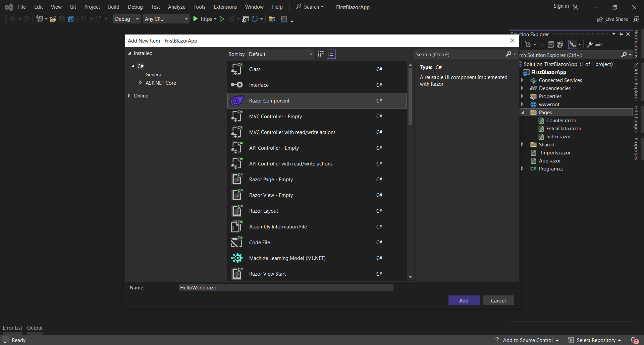Click the HelloWorld.razor name field
Screen dimensions: 644x345
pos(286,287)
